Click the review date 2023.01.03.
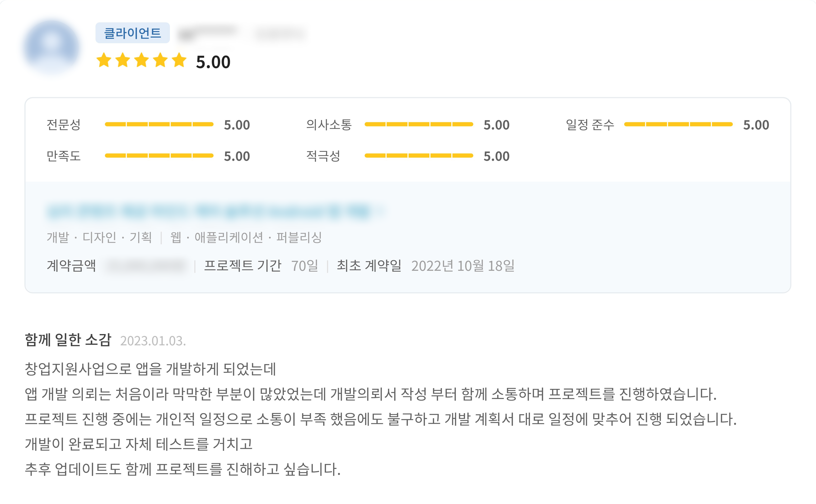This screenshot has height=504, width=816. pos(153,341)
